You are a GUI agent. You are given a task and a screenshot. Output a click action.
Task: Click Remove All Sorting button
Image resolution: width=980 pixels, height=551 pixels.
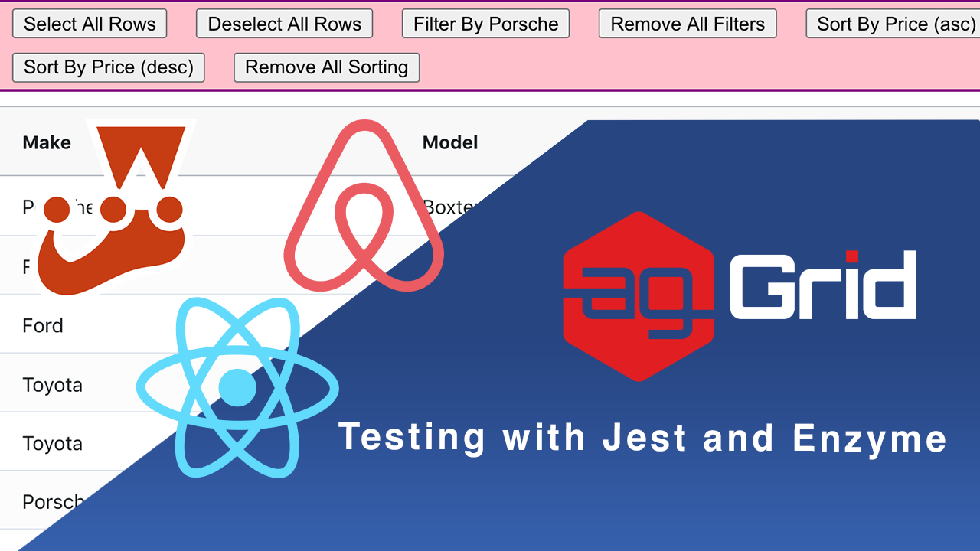[x=326, y=67]
